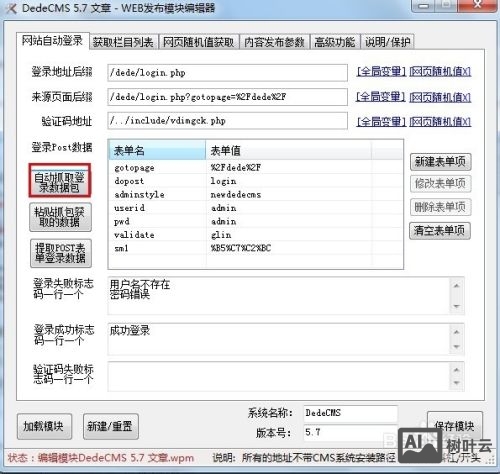
Task: Click the 验证码地址 input field
Action: 227,121
